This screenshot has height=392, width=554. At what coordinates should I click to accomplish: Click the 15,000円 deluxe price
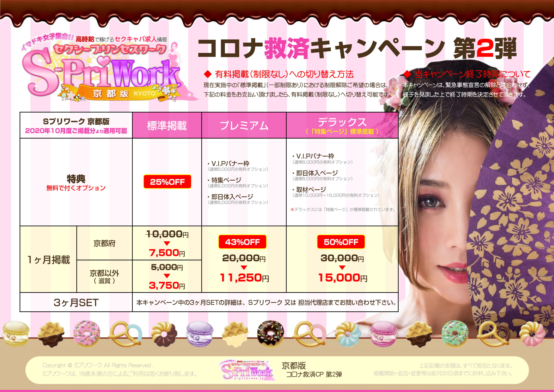tap(342, 278)
